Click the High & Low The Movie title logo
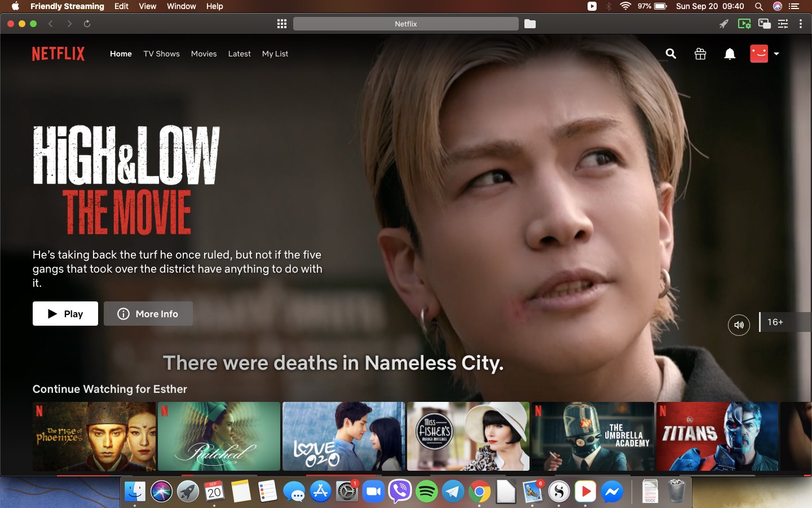The width and height of the screenshot is (812, 508). [126, 179]
